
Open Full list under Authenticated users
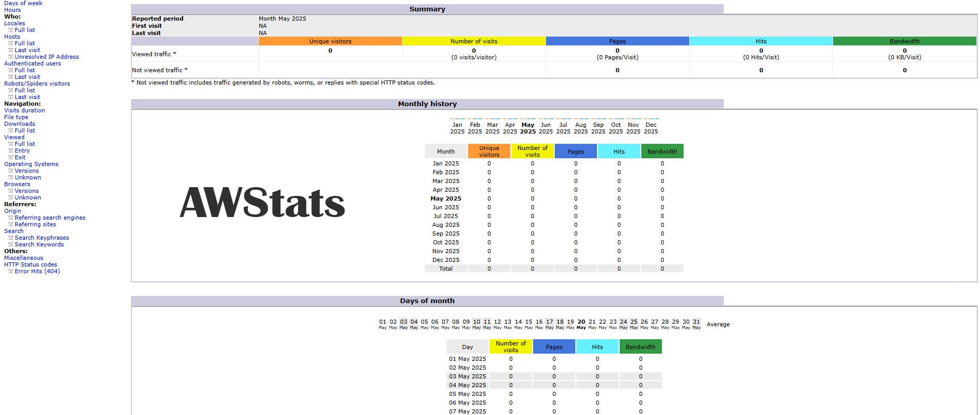click(x=25, y=70)
